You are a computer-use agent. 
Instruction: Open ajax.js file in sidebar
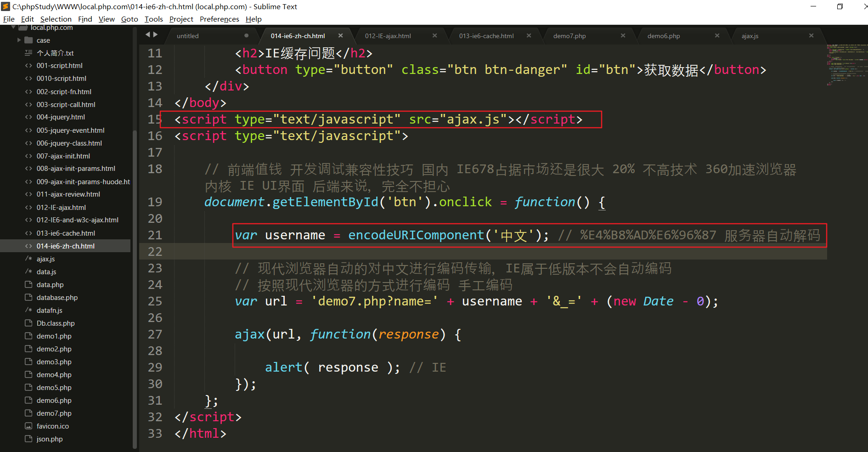click(x=45, y=259)
